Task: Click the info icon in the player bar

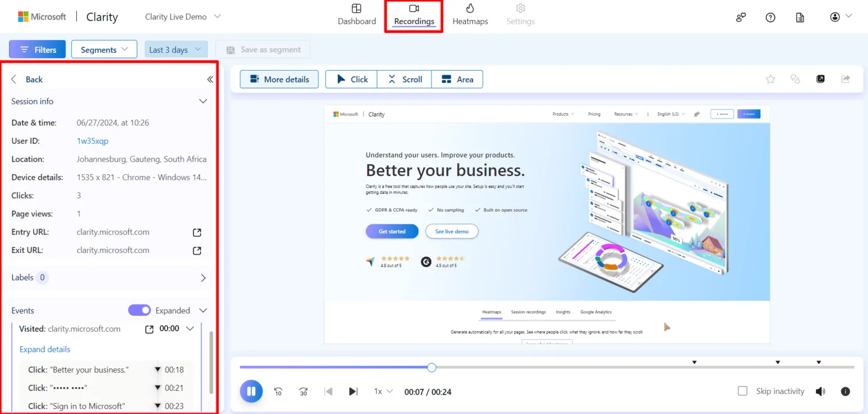Action: [x=845, y=392]
